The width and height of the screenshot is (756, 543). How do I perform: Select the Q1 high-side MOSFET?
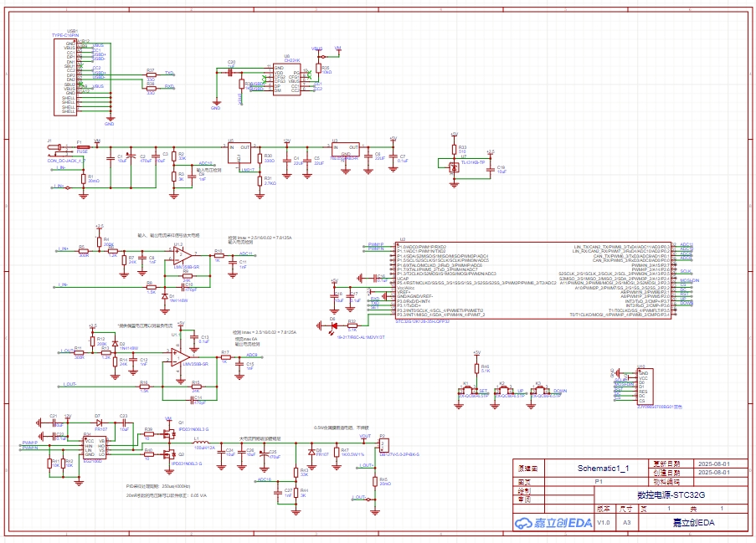[x=169, y=434]
